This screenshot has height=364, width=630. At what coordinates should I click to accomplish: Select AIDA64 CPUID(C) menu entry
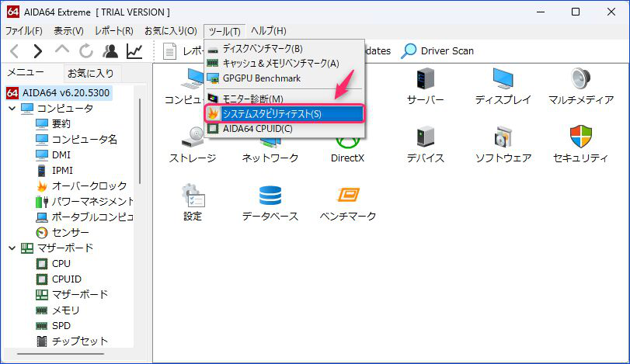point(284,129)
